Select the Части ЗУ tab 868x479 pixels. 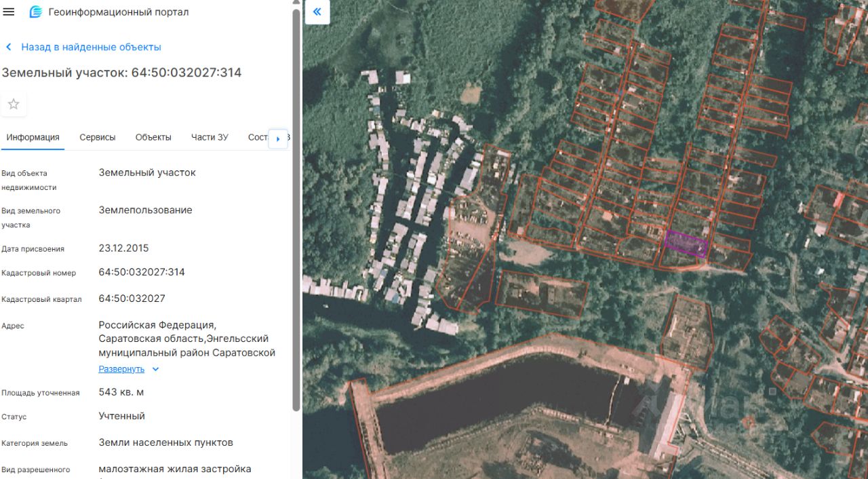point(210,137)
